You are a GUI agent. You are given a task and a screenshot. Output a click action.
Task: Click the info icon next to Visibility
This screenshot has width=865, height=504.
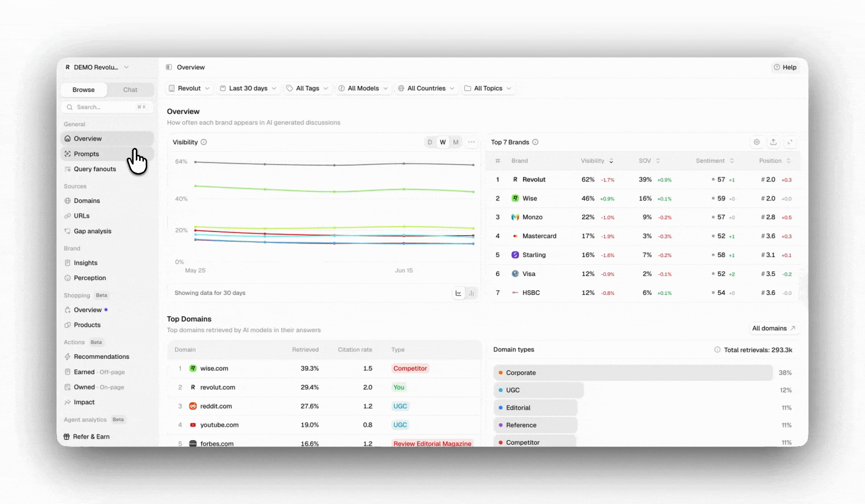pos(204,142)
